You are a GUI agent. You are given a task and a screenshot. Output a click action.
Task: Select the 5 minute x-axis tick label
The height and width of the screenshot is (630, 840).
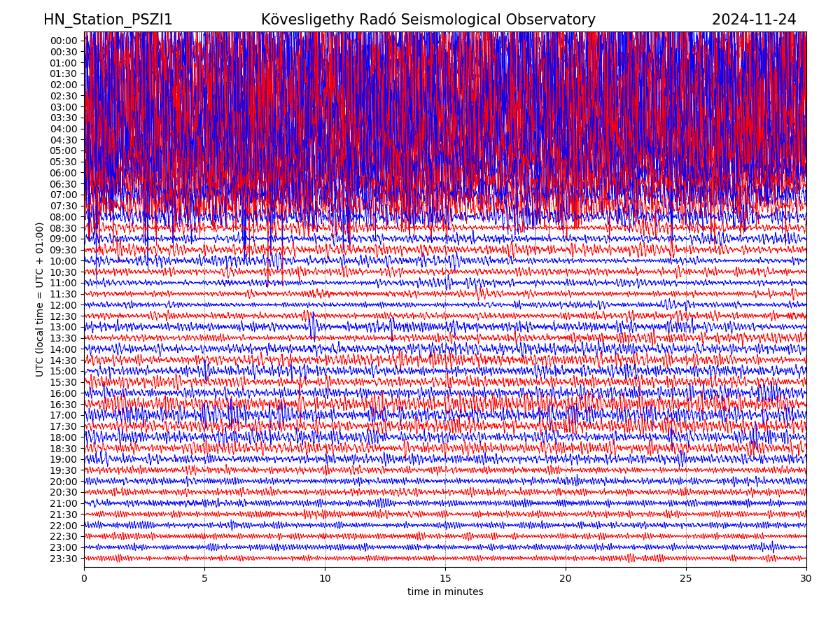(x=204, y=578)
